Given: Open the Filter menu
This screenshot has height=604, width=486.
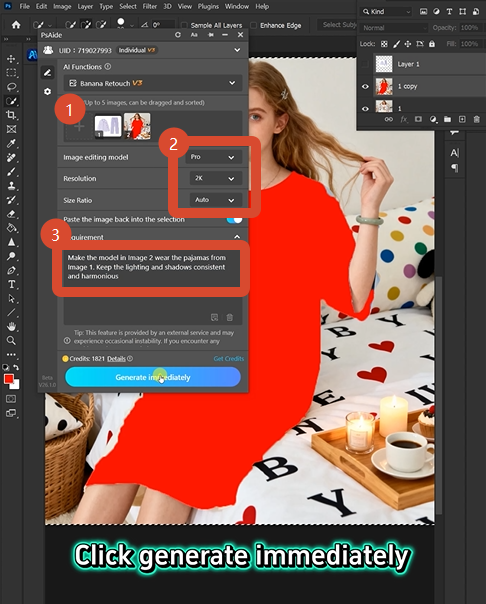Looking at the screenshot, I should point(149,6).
